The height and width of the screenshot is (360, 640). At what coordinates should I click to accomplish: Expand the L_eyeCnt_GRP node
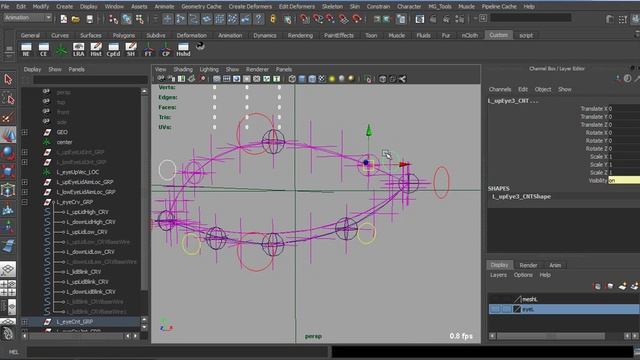pos(25,322)
